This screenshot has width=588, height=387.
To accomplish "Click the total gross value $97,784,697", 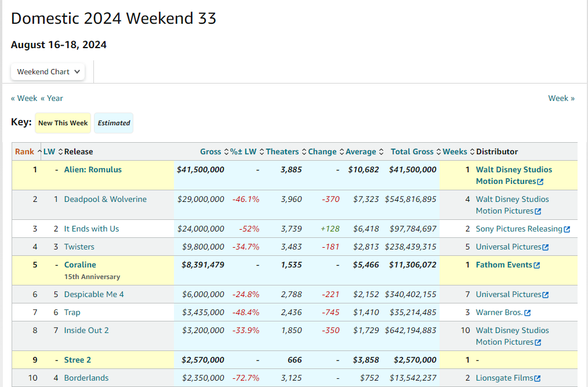I will (413, 229).
